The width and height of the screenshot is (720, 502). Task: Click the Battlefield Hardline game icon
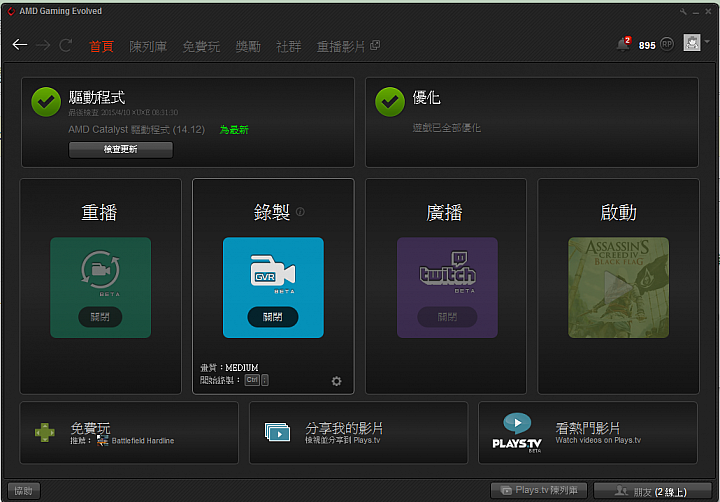pyautogui.click(x=102, y=441)
